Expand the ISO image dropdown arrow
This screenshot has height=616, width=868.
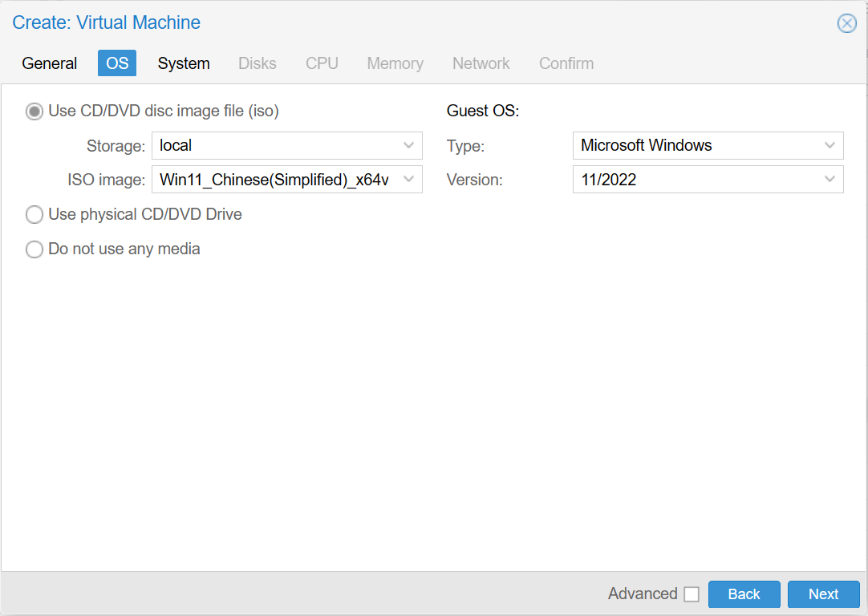(408, 180)
